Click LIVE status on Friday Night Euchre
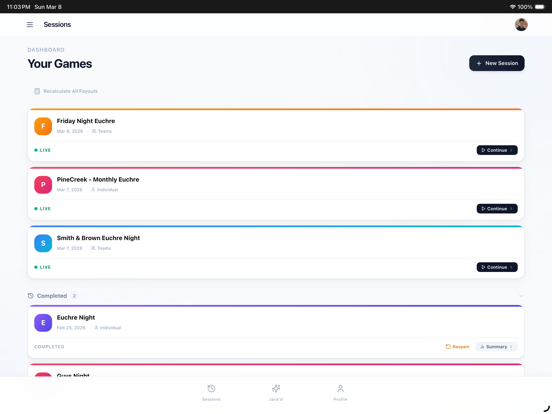This screenshot has width=552, height=414. click(43, 150)
